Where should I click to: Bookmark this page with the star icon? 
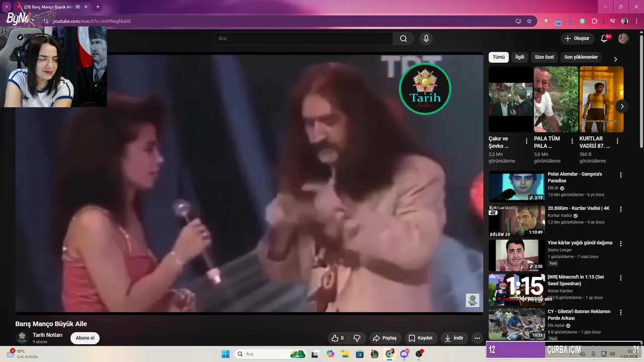(529, 21)
